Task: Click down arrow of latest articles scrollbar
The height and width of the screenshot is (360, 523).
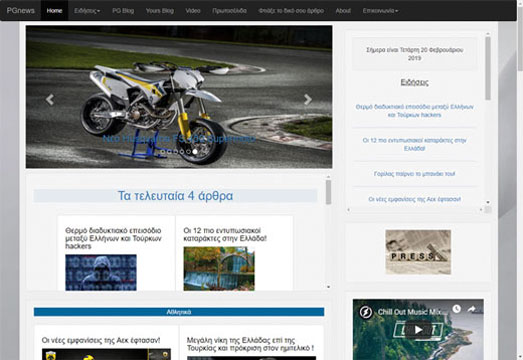Action: [x=329, y=287]
